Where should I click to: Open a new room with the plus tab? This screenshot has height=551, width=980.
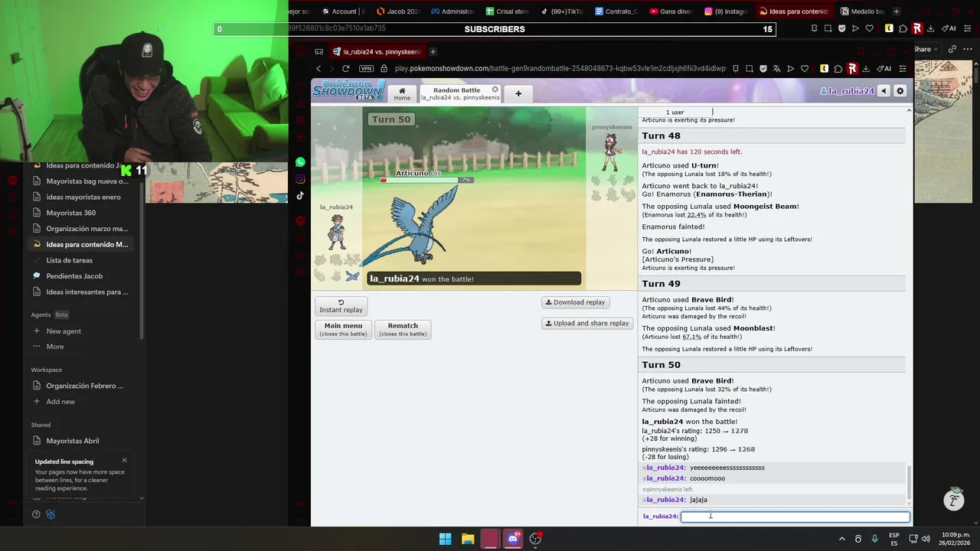[518, 93]
